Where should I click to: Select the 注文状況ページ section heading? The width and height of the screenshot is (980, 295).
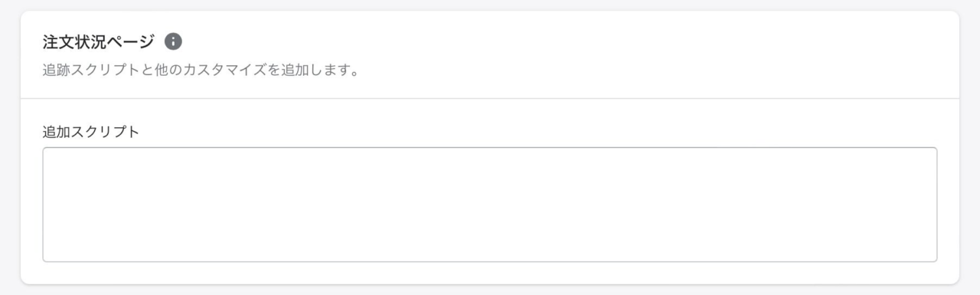[99, 41]
